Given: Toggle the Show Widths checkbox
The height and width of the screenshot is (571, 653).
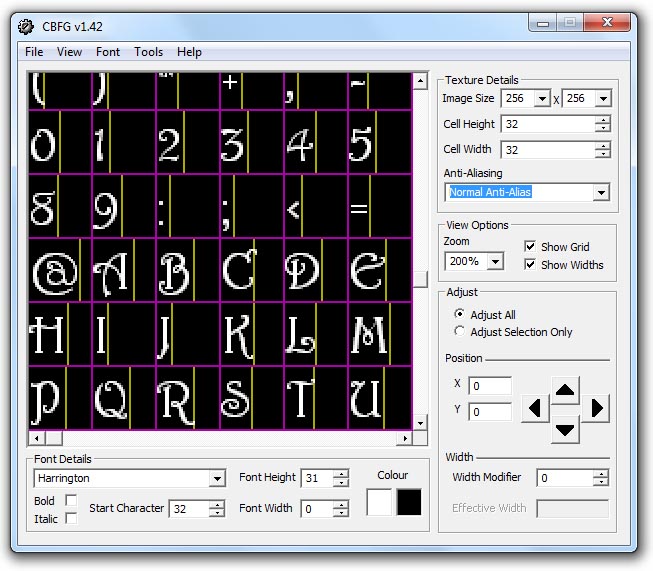Looking at the screenshot, I should 530,264.
